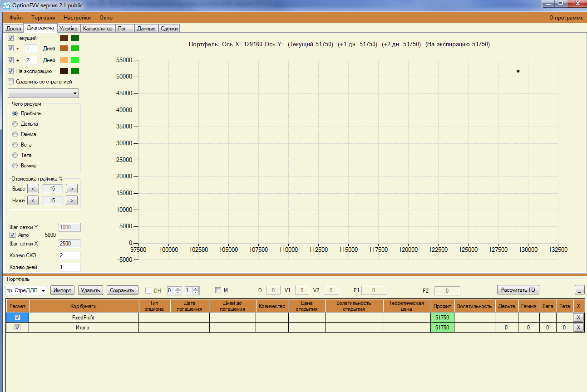The image size is (587, 392).
Task: Click the Дней до погашения column header
Action: click(232, 306)
